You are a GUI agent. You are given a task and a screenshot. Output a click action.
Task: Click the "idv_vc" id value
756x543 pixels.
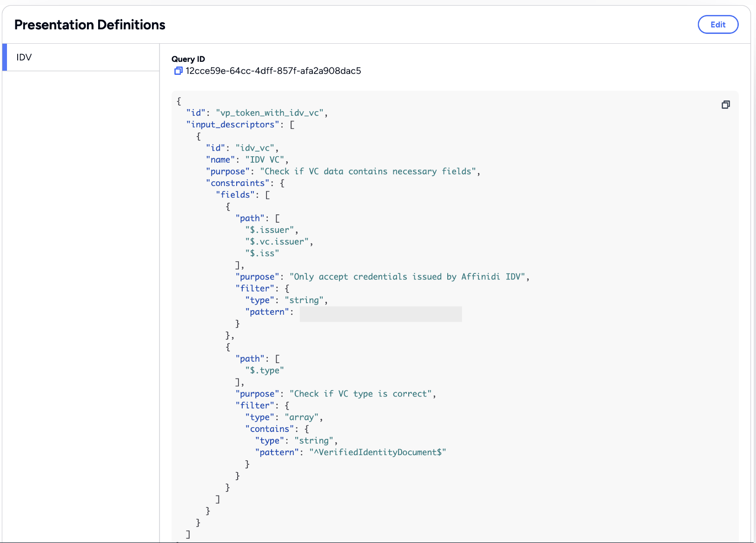click(255, 148)
